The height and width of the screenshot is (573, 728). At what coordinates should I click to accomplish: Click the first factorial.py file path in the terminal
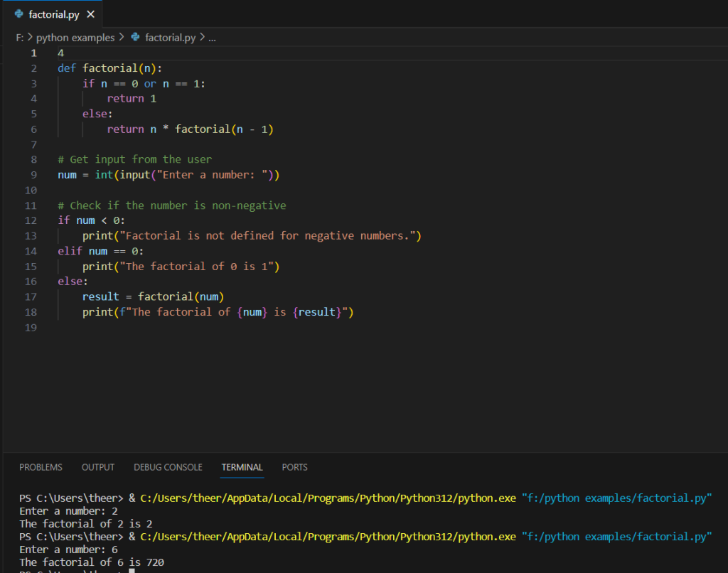[x=616, y=498]
